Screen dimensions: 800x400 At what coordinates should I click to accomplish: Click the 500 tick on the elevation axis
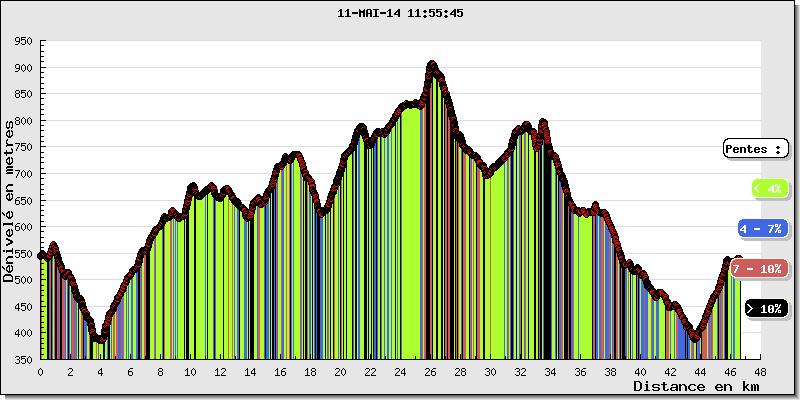pyautogui.click(x=23, y=280)
